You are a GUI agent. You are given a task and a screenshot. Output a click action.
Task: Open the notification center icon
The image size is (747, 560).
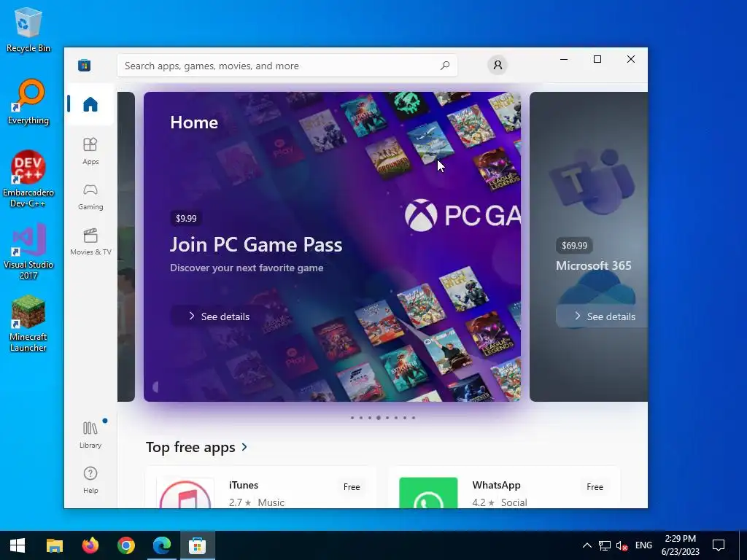pos(718,545)
